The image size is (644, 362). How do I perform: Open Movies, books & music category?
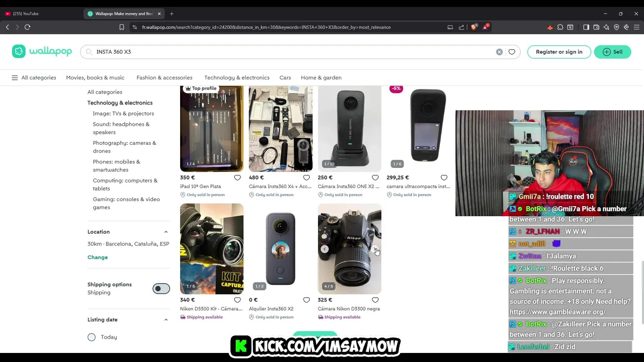click(x=95, y=77)
